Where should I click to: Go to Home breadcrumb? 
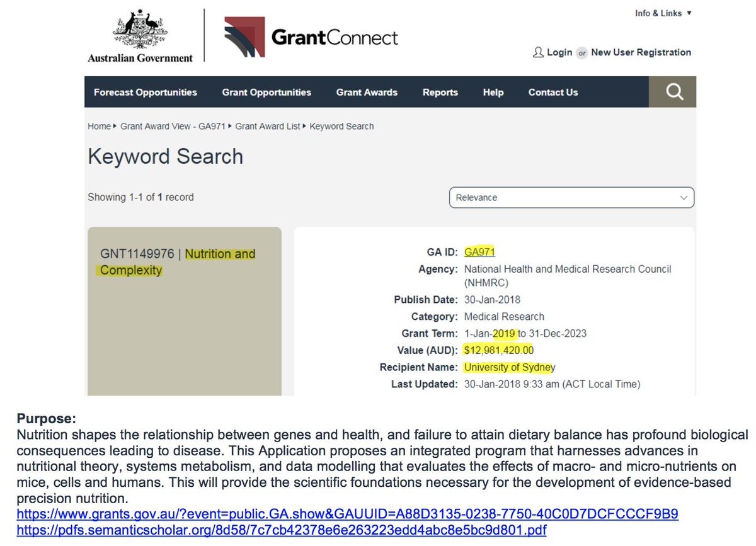click(99, 126)
